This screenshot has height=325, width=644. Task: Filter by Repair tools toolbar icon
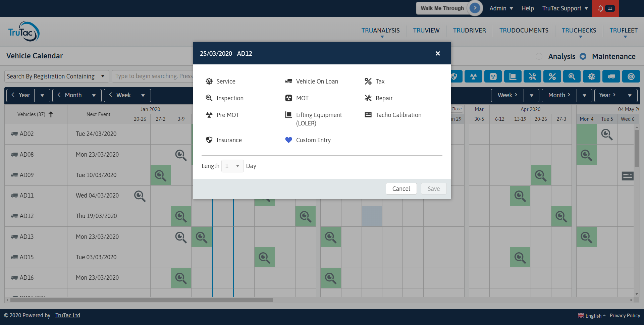tap(532, 76)
